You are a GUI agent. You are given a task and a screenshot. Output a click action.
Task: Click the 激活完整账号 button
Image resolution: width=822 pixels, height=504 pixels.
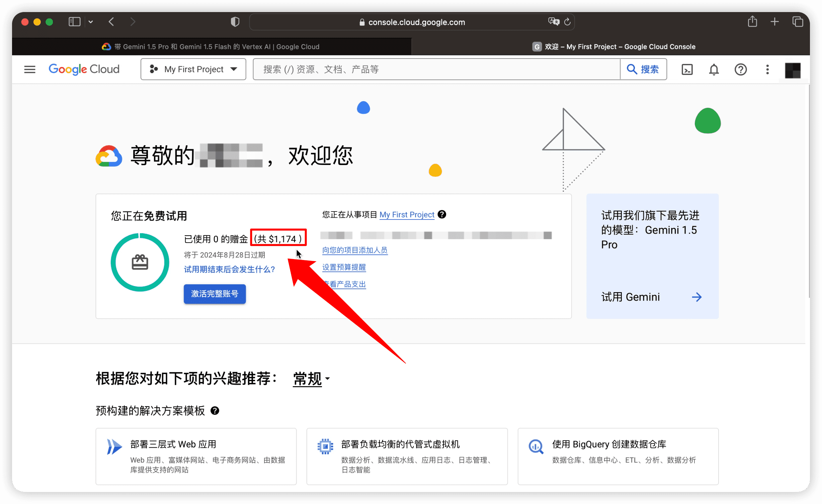coord(215,293)
